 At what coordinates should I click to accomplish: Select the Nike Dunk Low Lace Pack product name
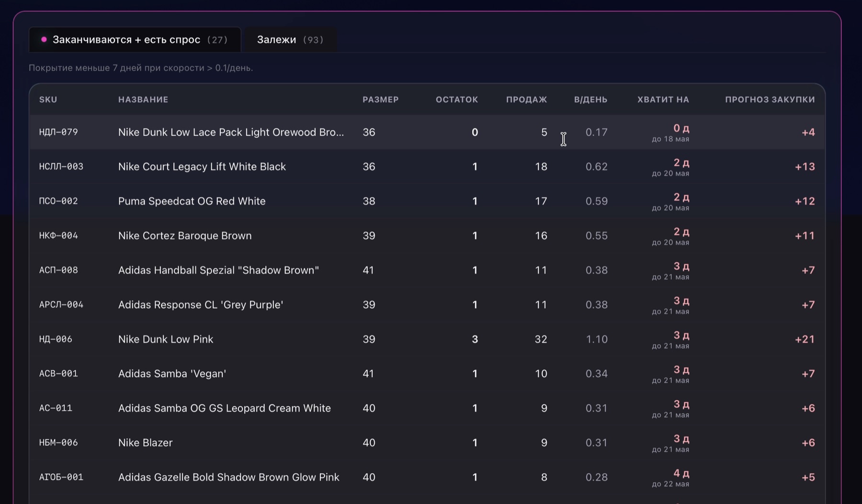[x=231, y=132]
